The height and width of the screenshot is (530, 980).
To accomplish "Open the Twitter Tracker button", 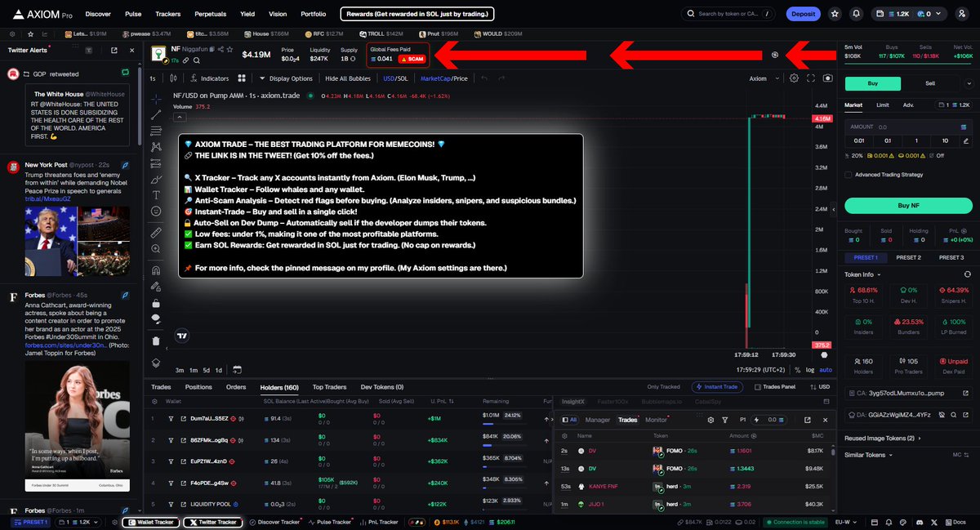I will point(212,522).
